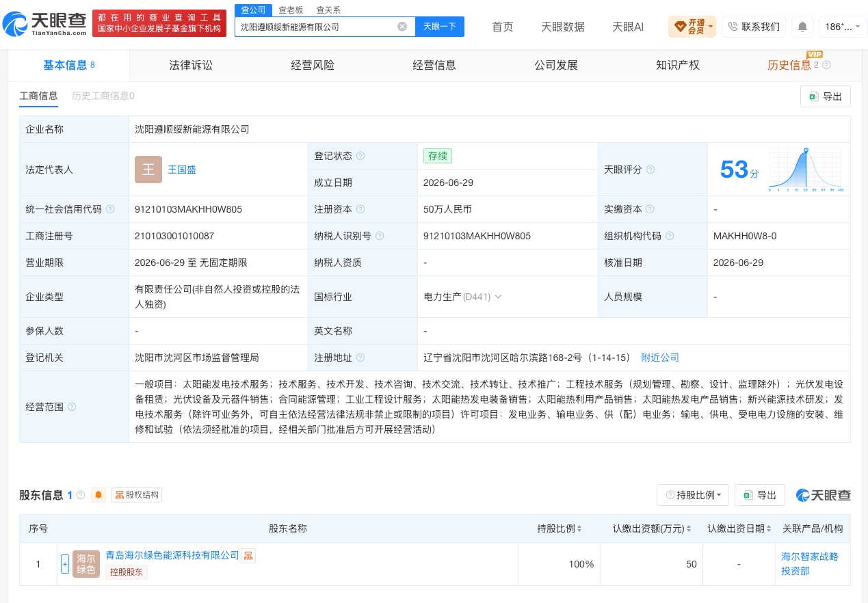Open the 法律诉讼 tab
Screen dimensions: 868x603
click(x=191, y=65)
